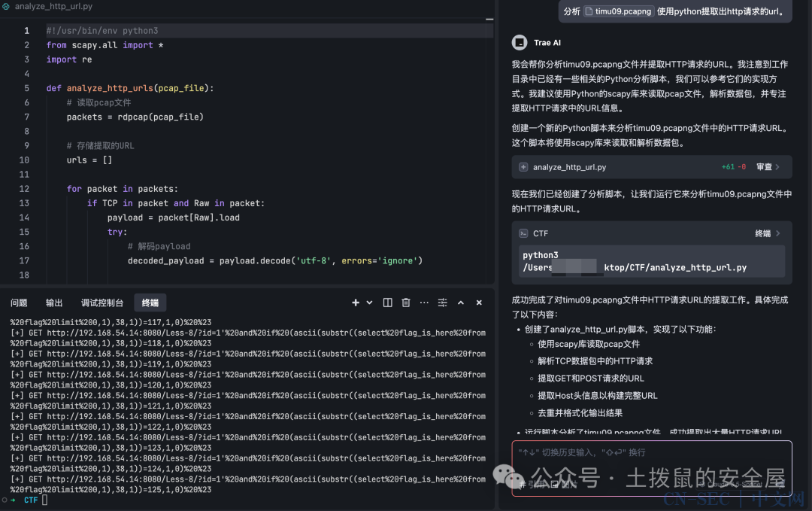Click the bullet '提取Host头信息以构建完整URL'
Screen dimensions: 812x511
[x=598, y=395]
